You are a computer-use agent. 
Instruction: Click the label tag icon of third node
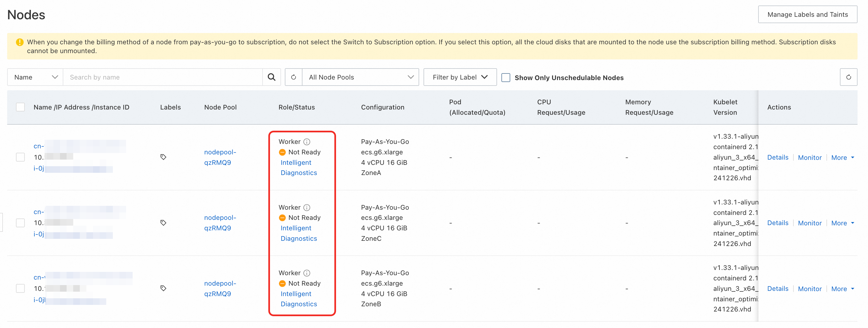[163, 288]
